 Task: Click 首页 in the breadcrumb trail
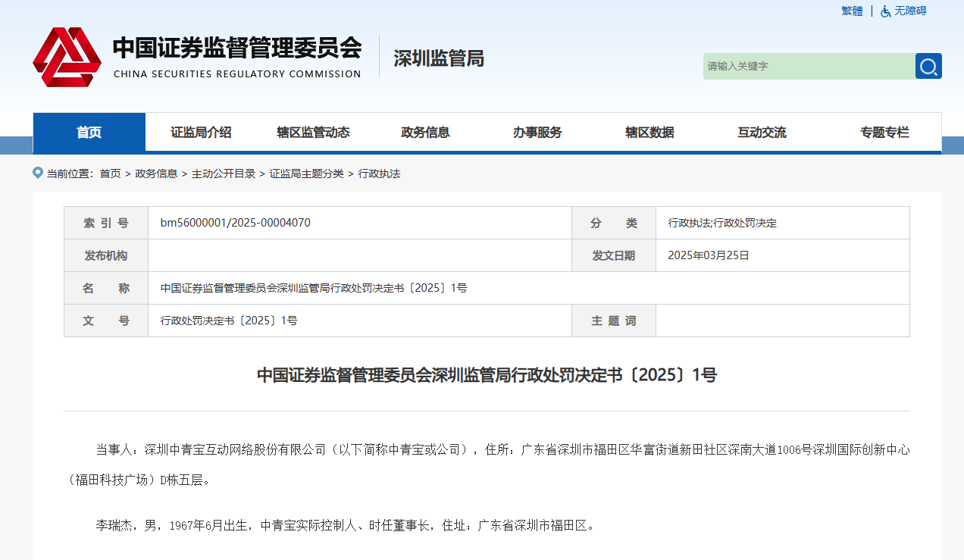110,174
